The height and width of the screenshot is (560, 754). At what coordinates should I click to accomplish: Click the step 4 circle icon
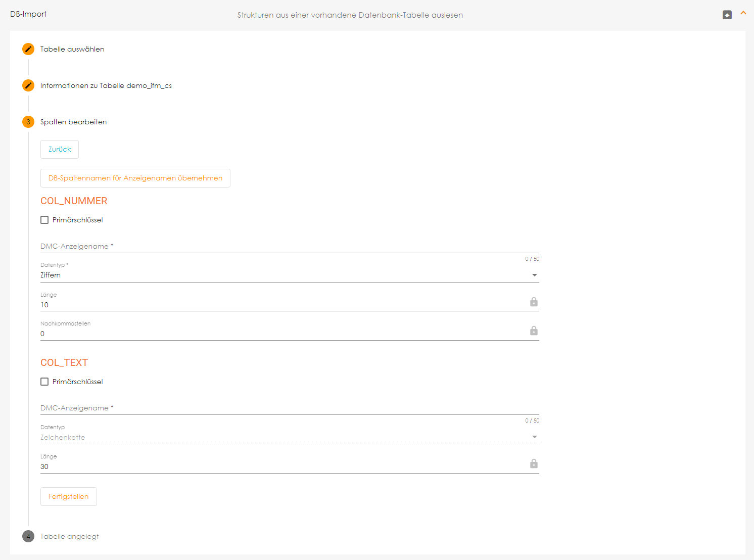coord(28,536)
